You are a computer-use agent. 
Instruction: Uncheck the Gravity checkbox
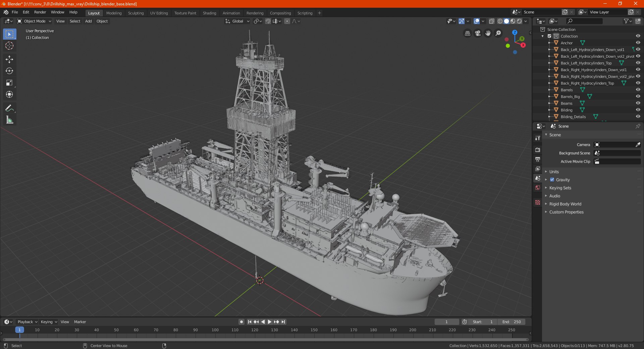[552, 180]
